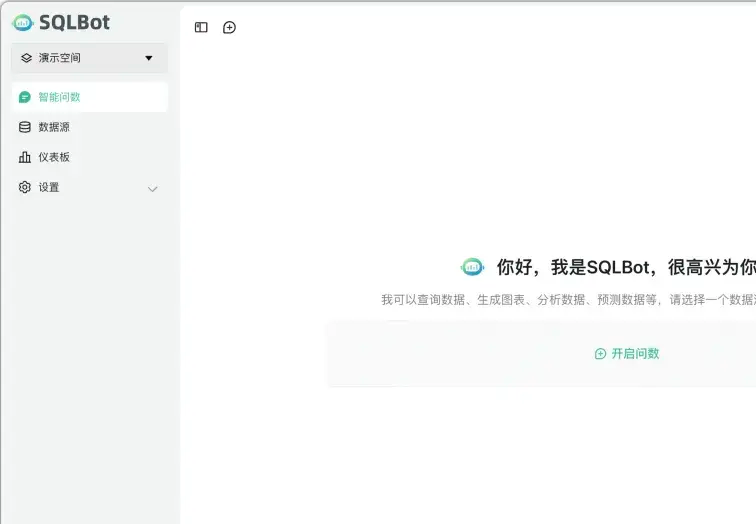Viewport: 756px width, 524px height.
Task: Click the 你好，我是SQLBot greeting heading
Action: [x=626, y=267]
